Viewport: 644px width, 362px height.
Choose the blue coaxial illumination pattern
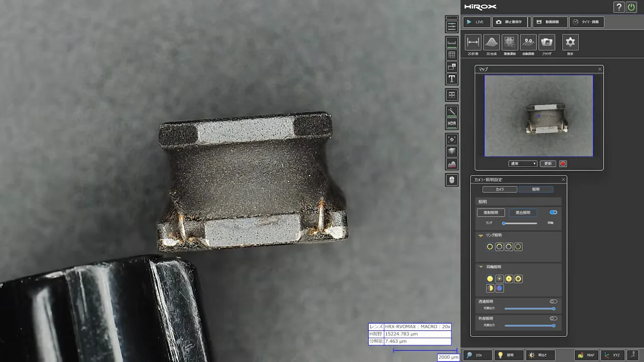[499, 288]
